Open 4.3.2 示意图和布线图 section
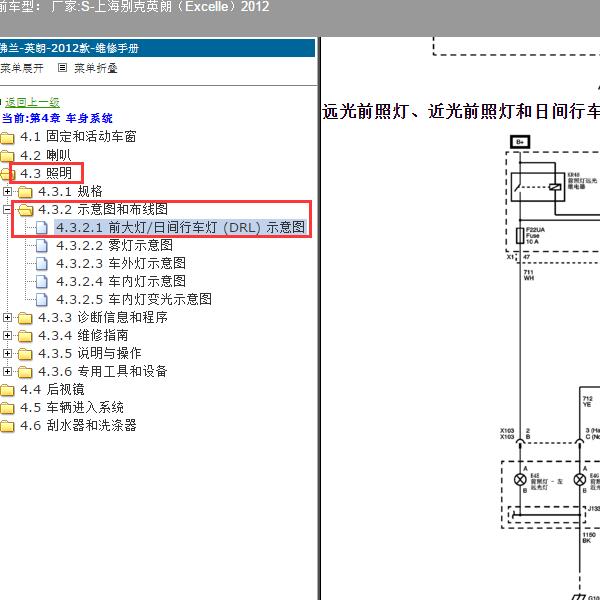 click(x=103, y=209)
